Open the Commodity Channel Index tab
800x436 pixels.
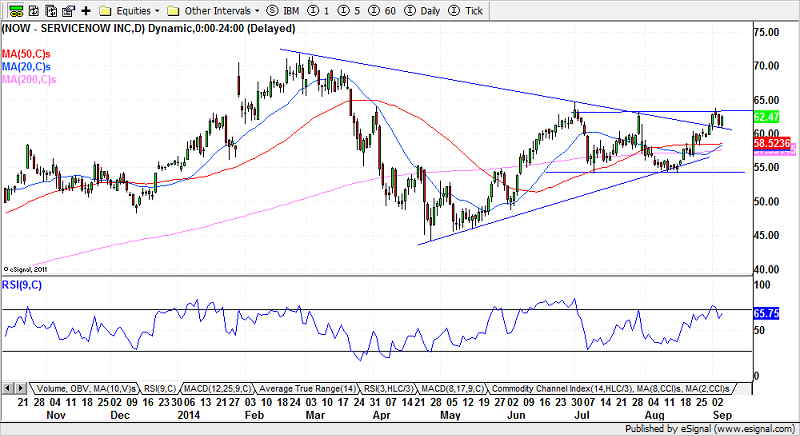tap(611, 389)
